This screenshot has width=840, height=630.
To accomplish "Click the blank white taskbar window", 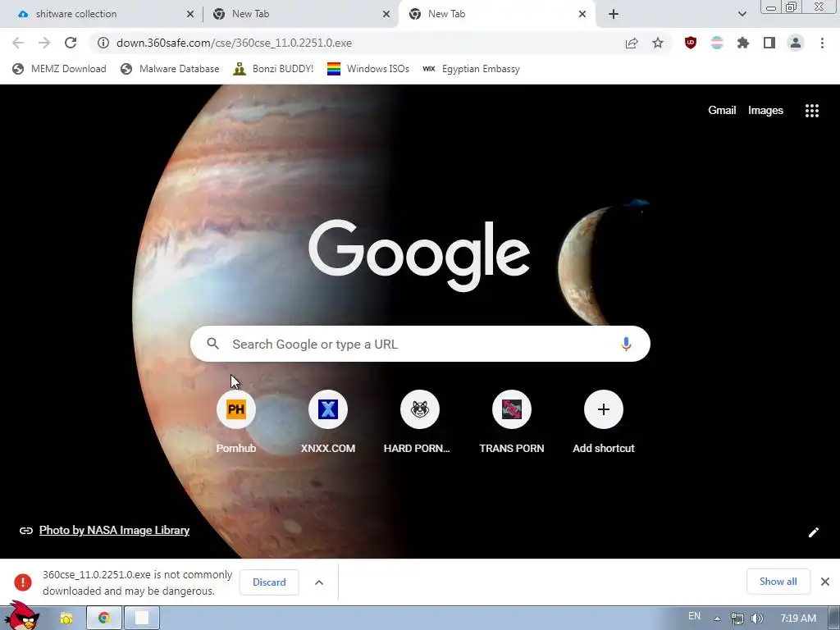I will pos(142,619).
